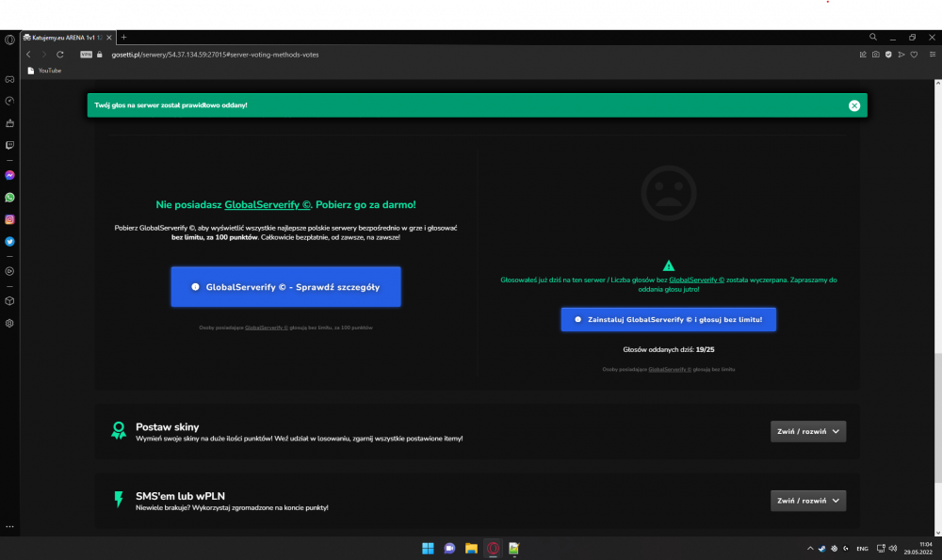Open the Notepad++ taskbar icon
Image resolution: width=942 pixels, height=560 pixels.
[514, 548]
